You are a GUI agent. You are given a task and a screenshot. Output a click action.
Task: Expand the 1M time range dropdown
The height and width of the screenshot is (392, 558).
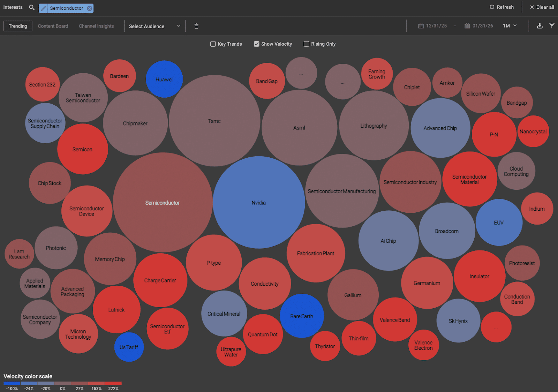510,26
